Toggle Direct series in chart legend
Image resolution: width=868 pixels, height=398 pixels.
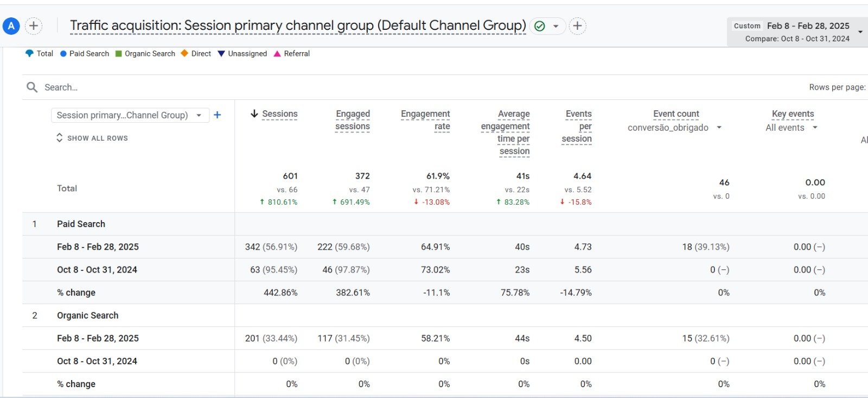[x=196, y=54]
